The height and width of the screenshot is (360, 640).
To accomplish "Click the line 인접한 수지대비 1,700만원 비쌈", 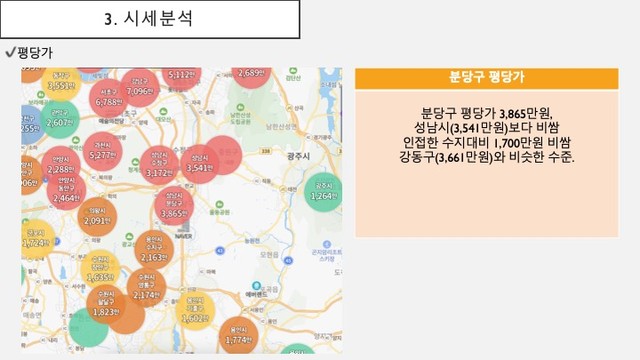I will tap(487, 142).
